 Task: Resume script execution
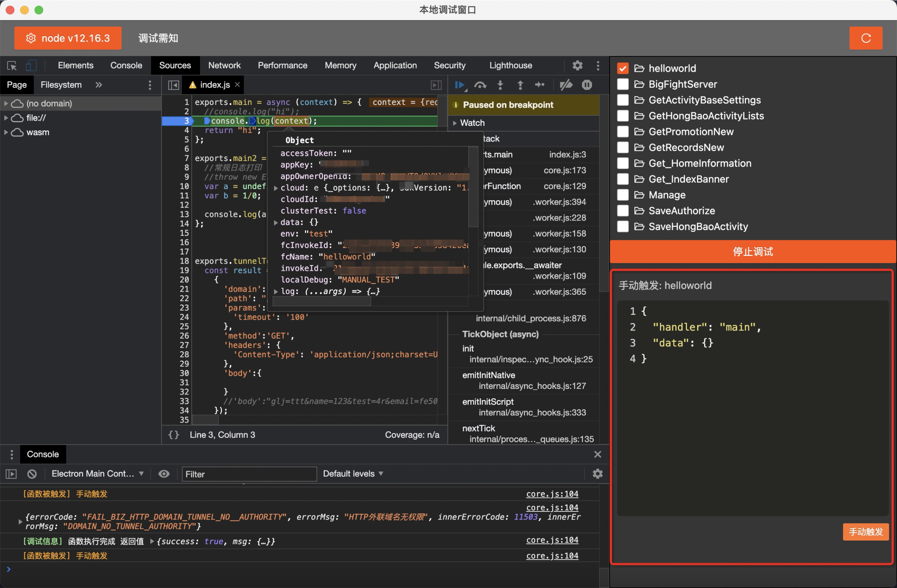(x=460, y=85)
